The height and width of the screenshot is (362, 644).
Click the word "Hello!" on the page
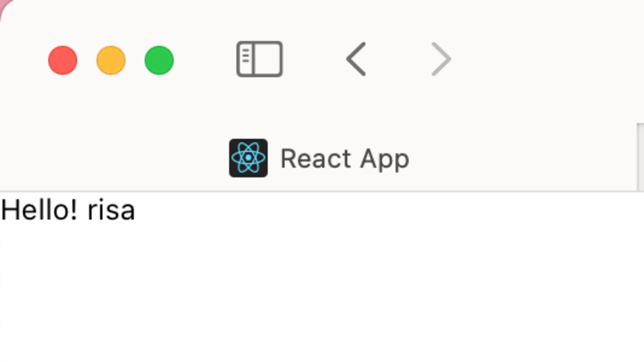click(40, 210)
